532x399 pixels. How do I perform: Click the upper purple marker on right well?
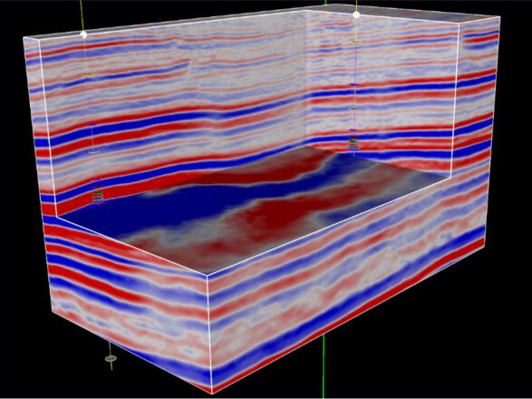[x=353, y=84]
